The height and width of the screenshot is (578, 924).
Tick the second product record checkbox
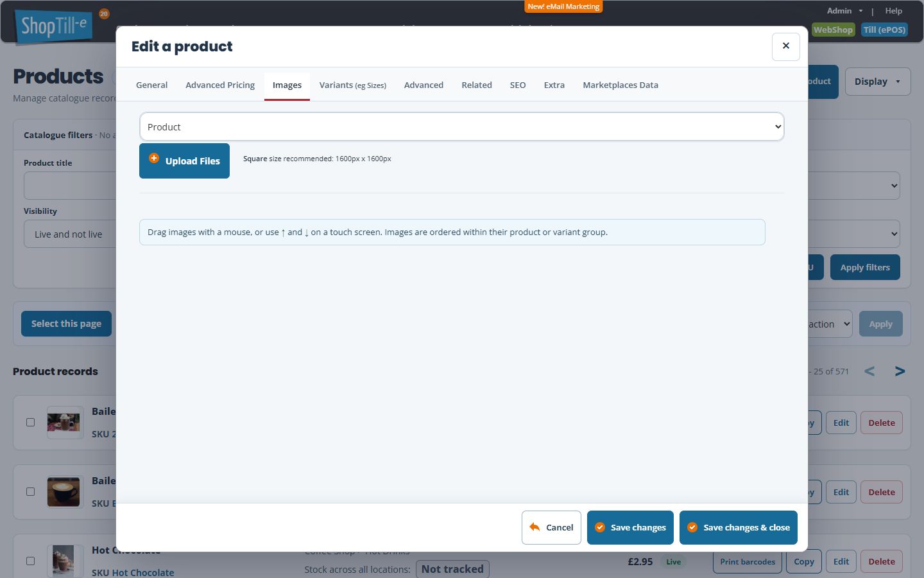click(x=30, y=492)
